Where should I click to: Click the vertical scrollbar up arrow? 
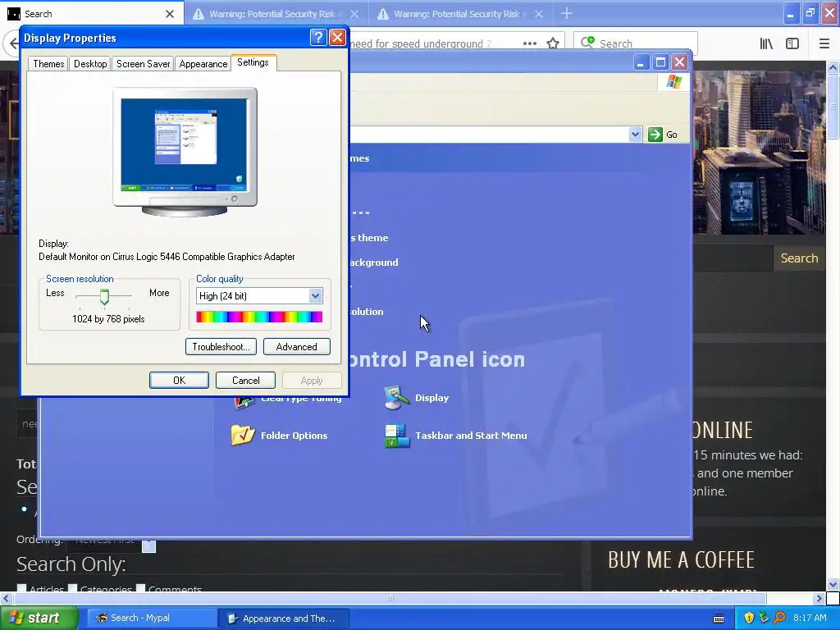pos(833,67)
